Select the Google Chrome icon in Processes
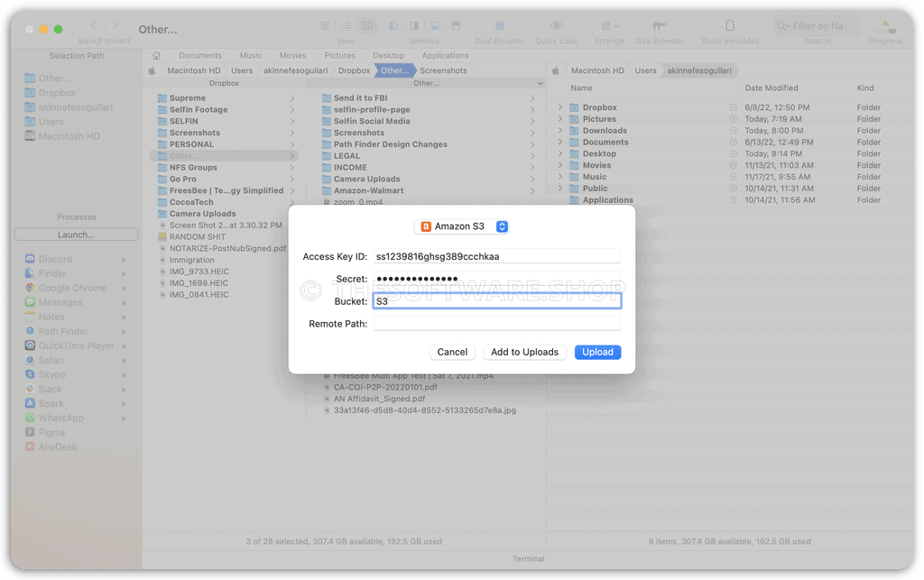The height and width of the screenshot is (580, 924). [x=30, y=288]
